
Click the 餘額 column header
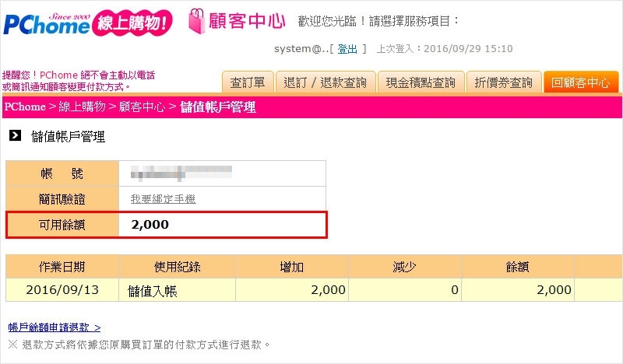[x=517, y=267]
